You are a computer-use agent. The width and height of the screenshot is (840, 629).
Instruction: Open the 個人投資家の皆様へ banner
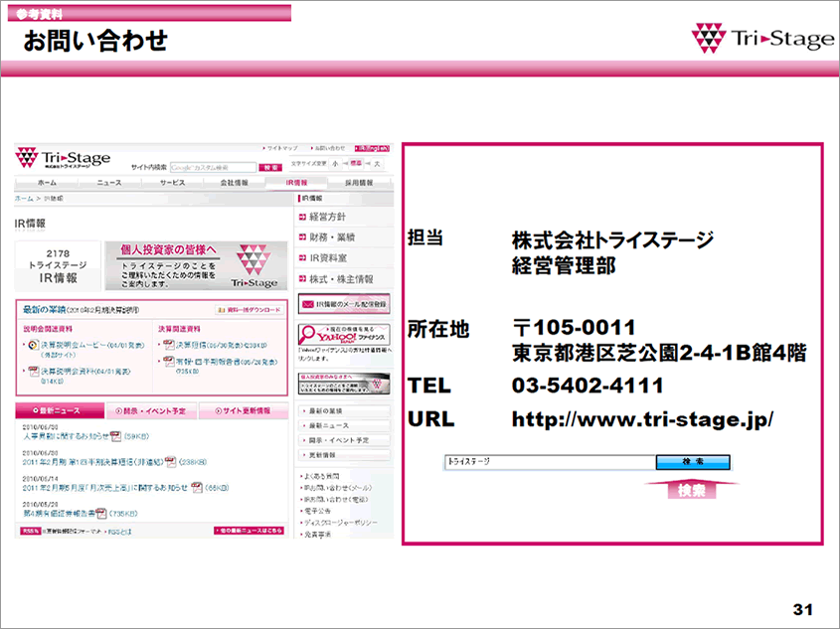tap(196, 265)
